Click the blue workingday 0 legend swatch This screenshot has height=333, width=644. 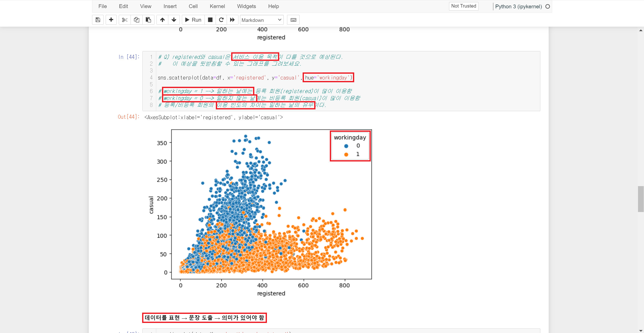click(346, 146)
